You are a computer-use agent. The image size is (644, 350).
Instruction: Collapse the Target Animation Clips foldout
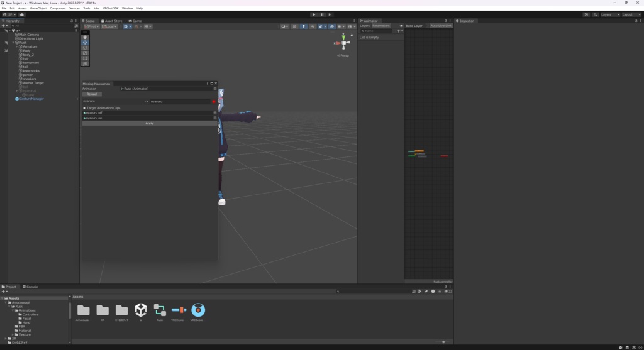click(x=84, y=108)
